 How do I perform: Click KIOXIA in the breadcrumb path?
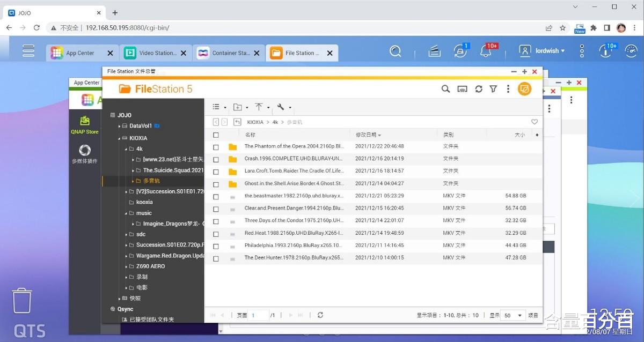(x=255, y=122)
